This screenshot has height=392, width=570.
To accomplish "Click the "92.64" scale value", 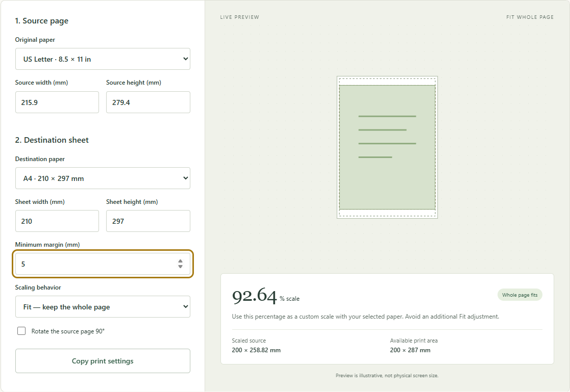I will coord(255,296).
